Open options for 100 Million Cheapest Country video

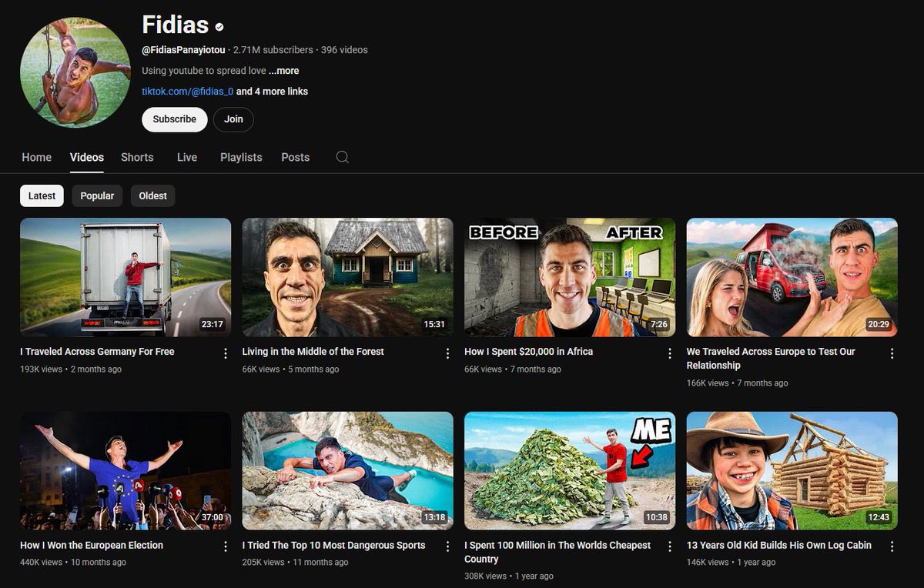pyautogui.click(x=670, y=546)
